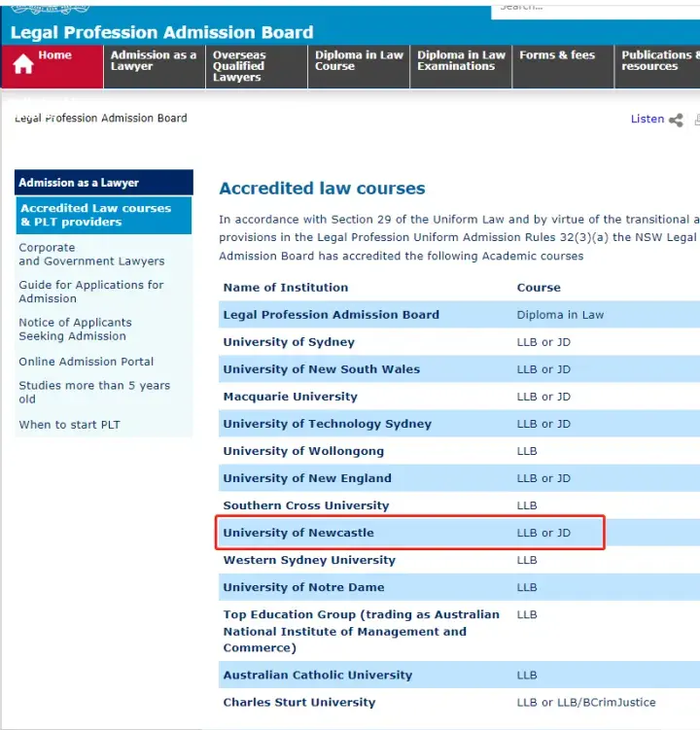Click the share icon next to Listen
Screen dimensions: 700x730
click(676, 121)
